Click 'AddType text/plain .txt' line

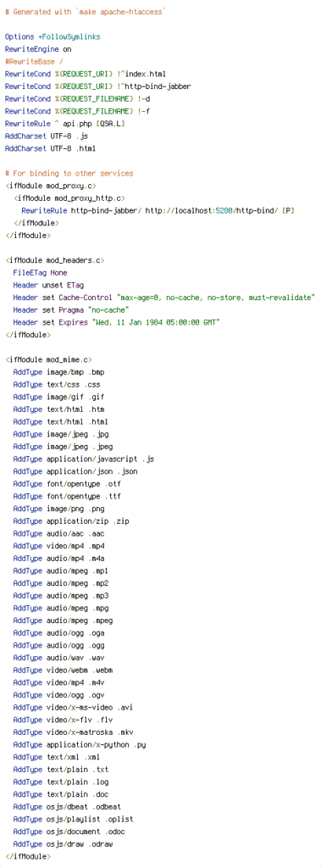pos(60,769)
